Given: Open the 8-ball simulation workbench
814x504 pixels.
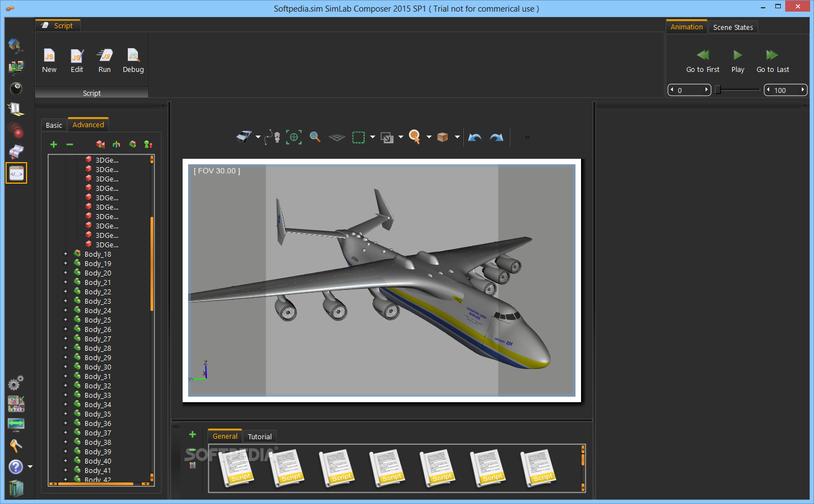Looking at the screenshot, I should point(16,88).
